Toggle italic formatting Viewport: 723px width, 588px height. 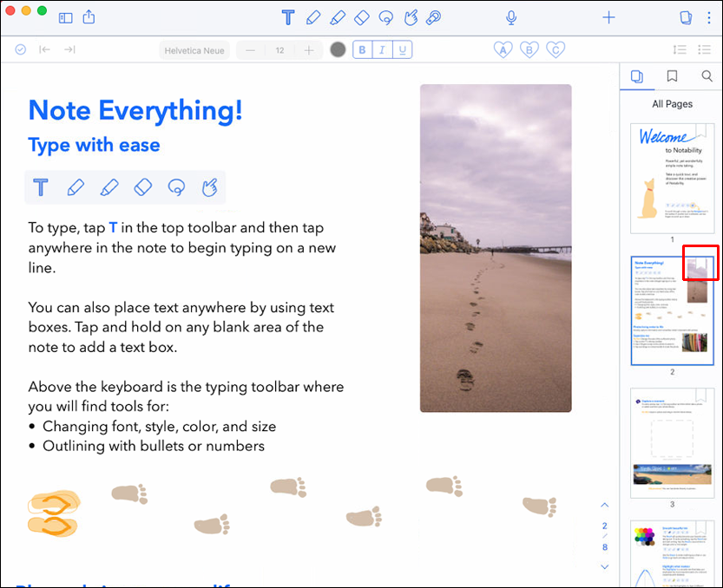[x=382, y=50]
